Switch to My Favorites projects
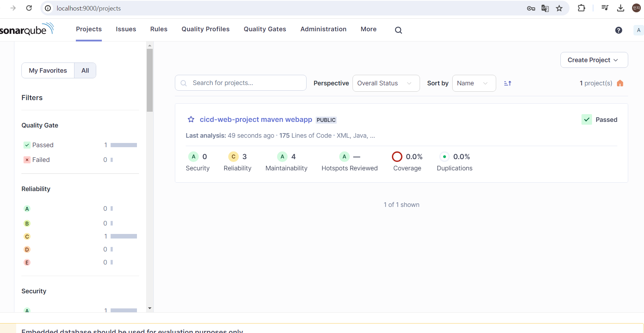This screenshot has height=333, width=644. tap(48, 71)
